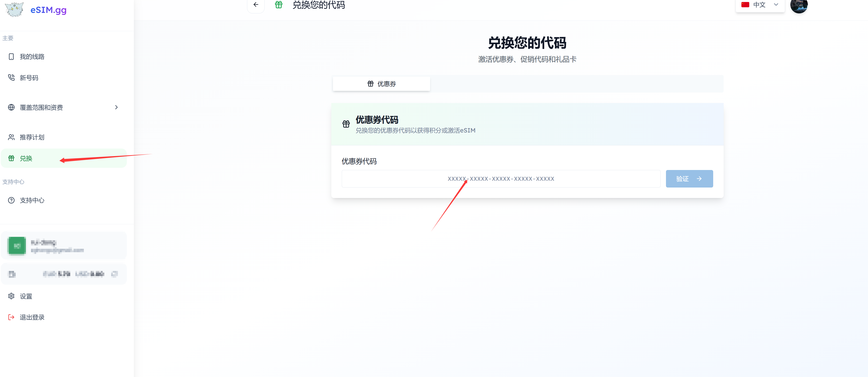The width and height of the screenshot is (868, 377).
Task: Click the 验证 verify button
Action: 689,179
